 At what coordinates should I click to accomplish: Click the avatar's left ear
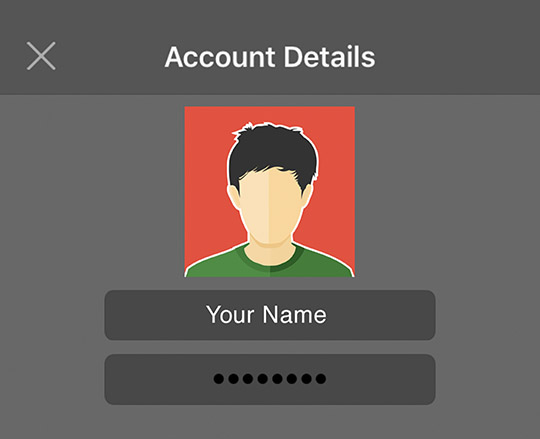233,196
